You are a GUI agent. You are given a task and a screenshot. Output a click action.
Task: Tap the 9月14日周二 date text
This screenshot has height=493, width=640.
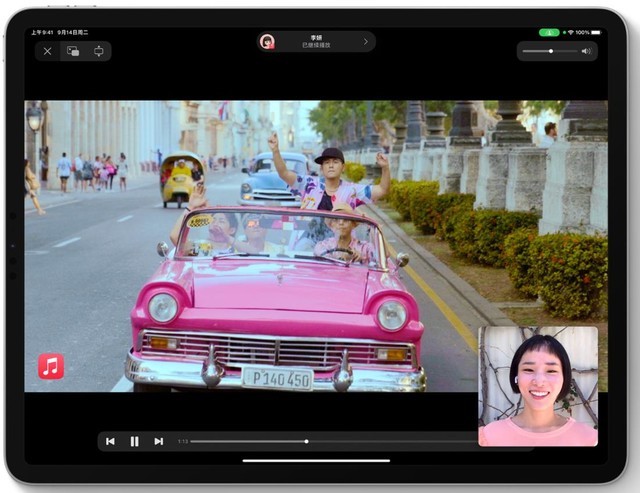tap(73, 32)
